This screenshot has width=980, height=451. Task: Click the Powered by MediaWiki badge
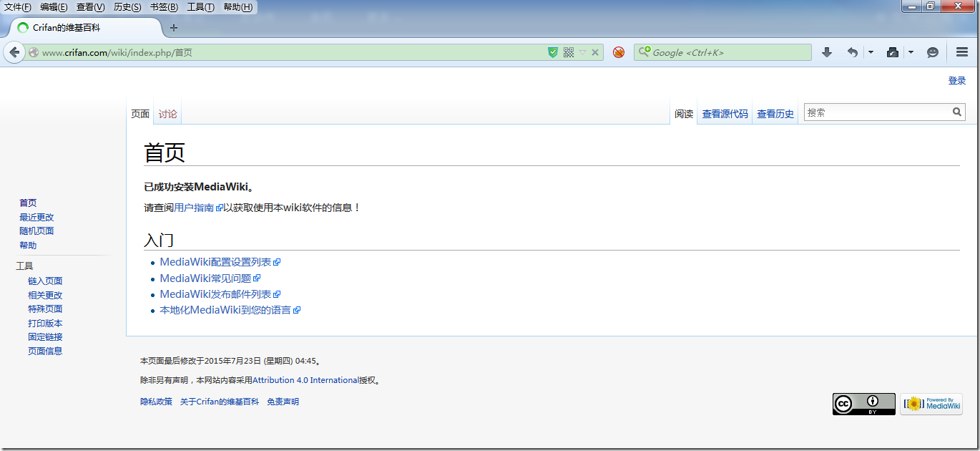(x=931, y=404)
